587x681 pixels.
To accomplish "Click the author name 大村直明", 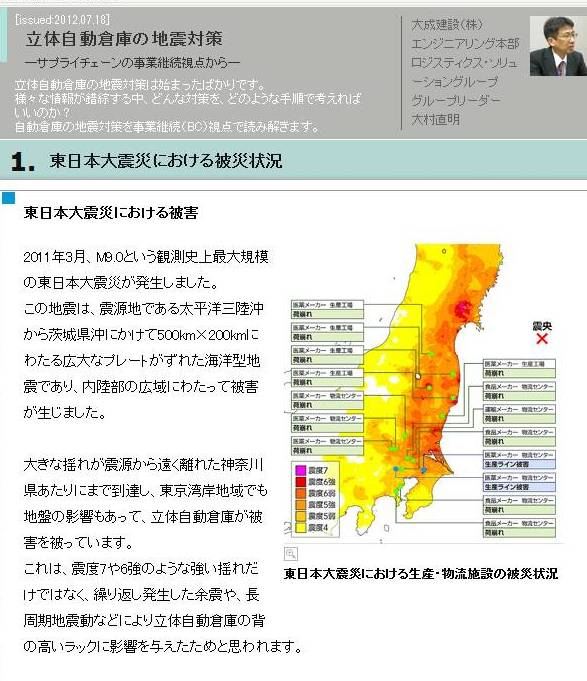I will pyautogui.click(x=435, y=119).
